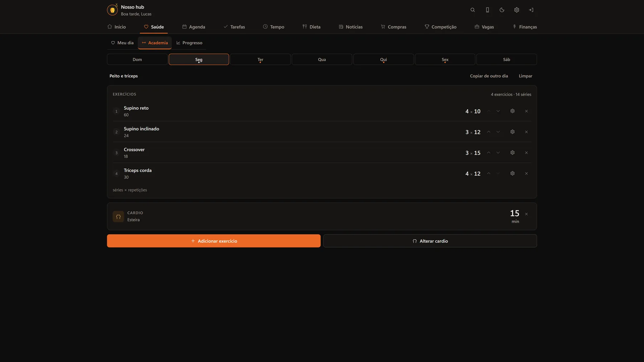Image resolution: width=644 pixels, height=362 pixels.
Task: Move Supino inclinado up with chevron
Action: click(489, 132)
